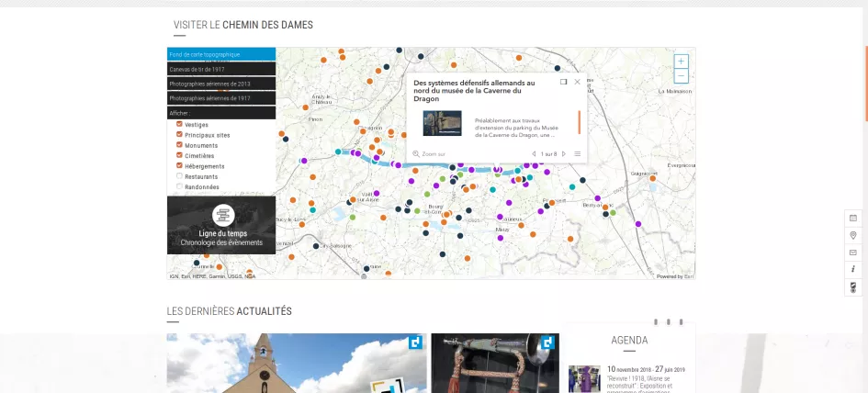
Task: Open the information 'i' icon in side toolbar
Action: click(853, 270)
